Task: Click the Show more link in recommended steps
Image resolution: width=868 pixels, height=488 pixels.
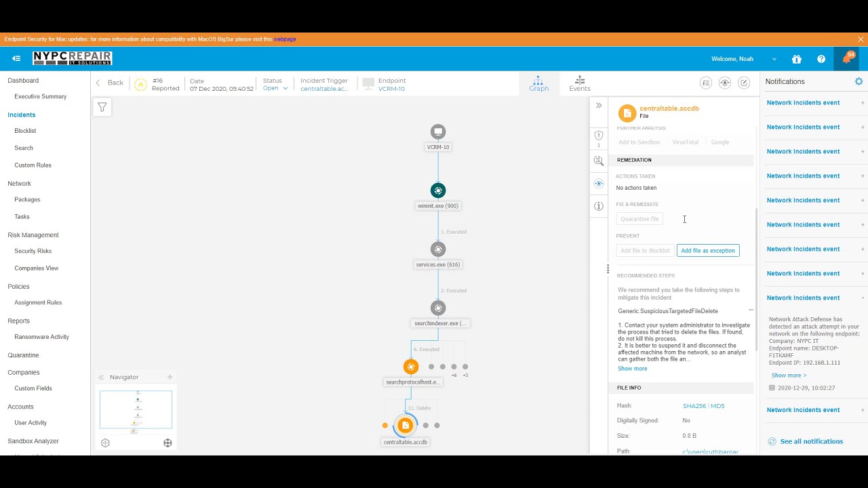Action: tap(633, 369)
